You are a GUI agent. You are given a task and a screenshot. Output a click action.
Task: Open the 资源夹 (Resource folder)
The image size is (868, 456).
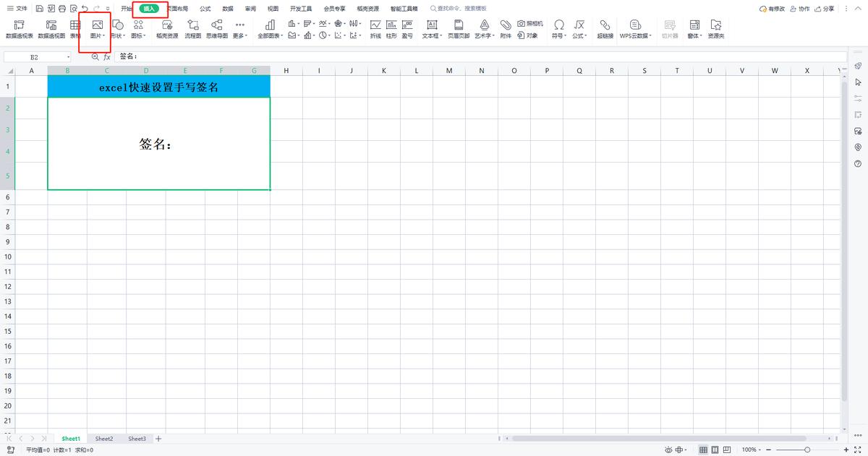pos(716,29)
